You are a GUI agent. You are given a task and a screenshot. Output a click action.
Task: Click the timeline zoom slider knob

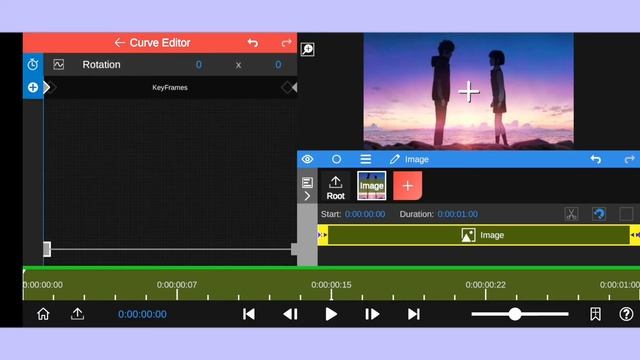[515, 314]
